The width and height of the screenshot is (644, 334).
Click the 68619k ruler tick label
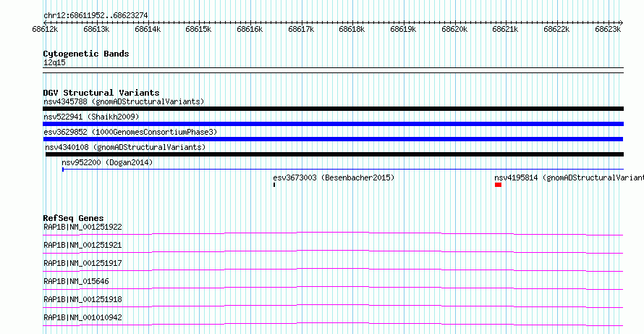pos(403,29)
